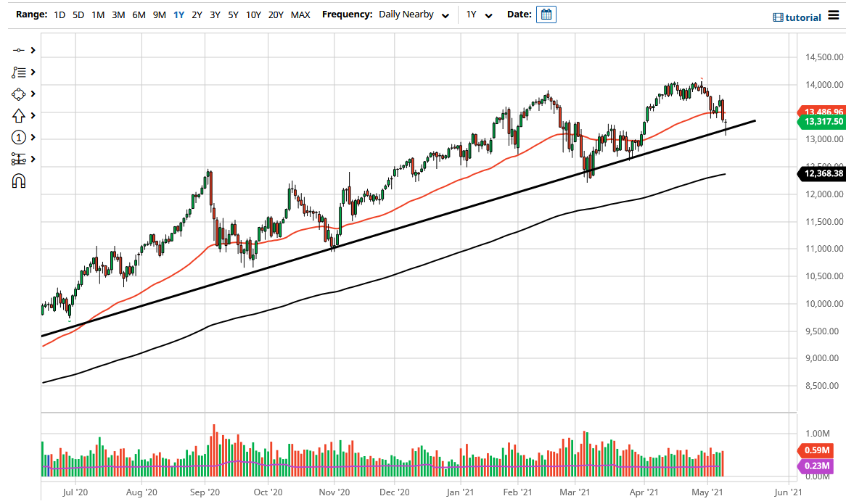The width and height of the screenshot is (846, 504).
Task: Open the hamburger menu at top right
Action: pyautogui.click(x=834, y=15)
